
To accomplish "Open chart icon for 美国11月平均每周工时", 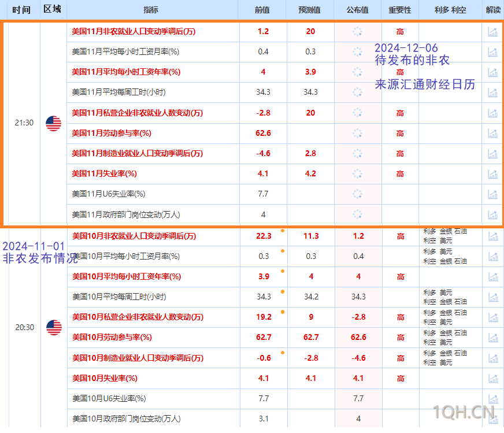I will (492, 92).
